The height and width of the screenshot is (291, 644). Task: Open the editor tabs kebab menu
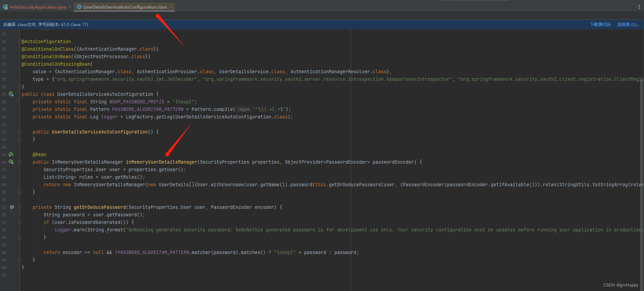[639, 7]
